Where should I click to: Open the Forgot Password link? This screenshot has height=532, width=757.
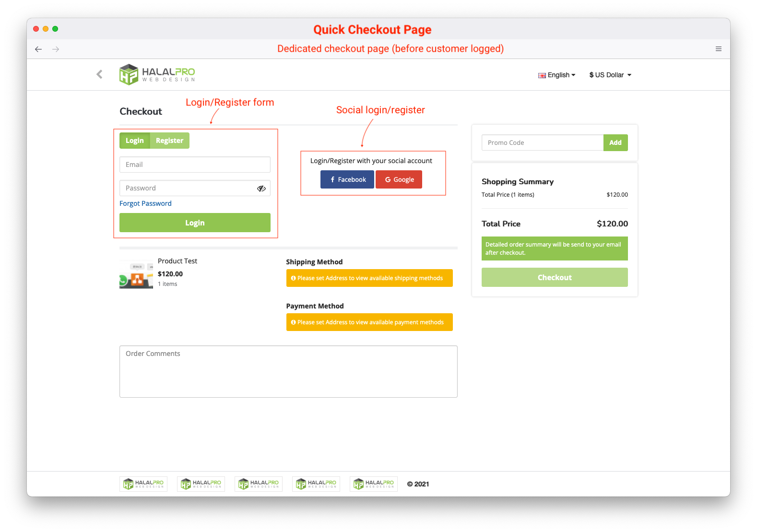click(x=145, y=203)
